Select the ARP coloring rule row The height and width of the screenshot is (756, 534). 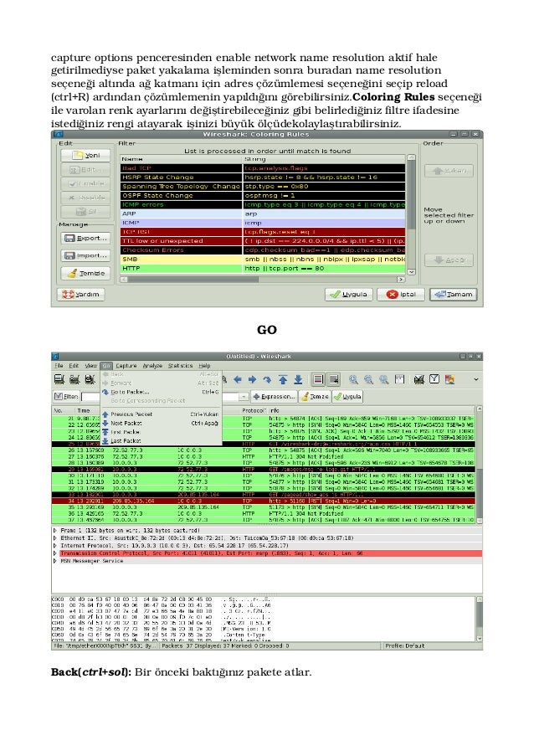[x=263, y=213]
